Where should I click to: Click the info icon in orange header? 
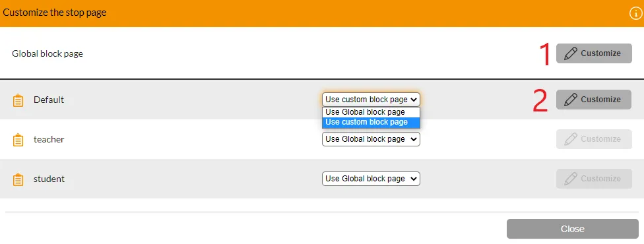tap(635, 13)
